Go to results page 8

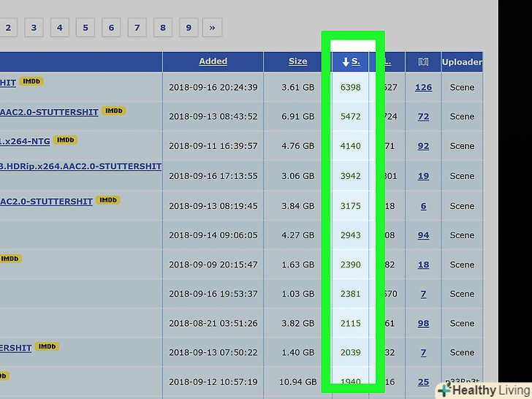coord(163,28)
